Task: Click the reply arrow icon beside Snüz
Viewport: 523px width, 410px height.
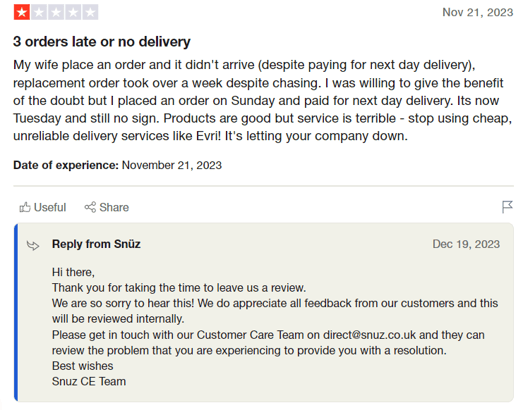Action: (33, 246)
